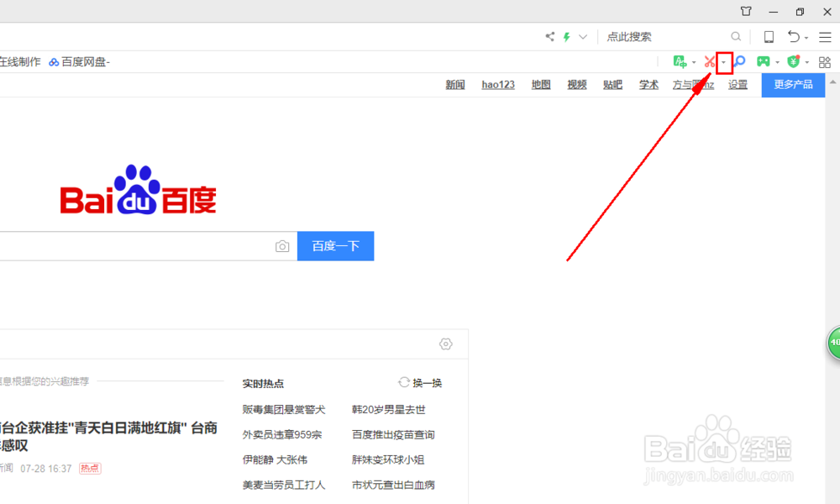Click the green wallet shield icon

(795, 61)
